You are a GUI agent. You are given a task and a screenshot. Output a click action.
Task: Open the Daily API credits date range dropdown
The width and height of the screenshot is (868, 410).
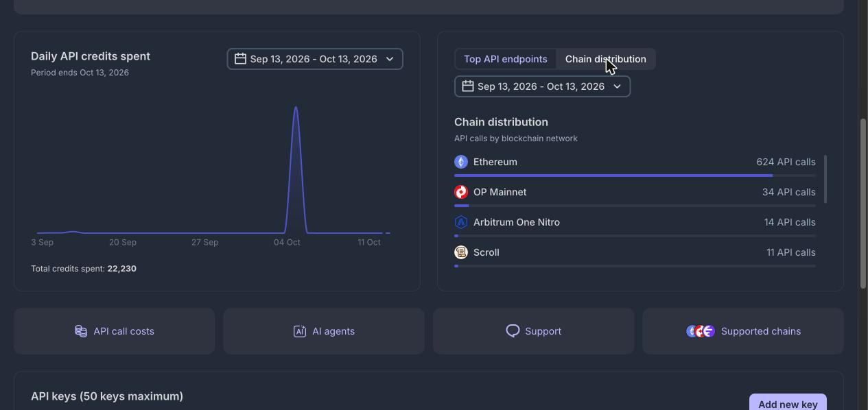(x=315, y=59)
